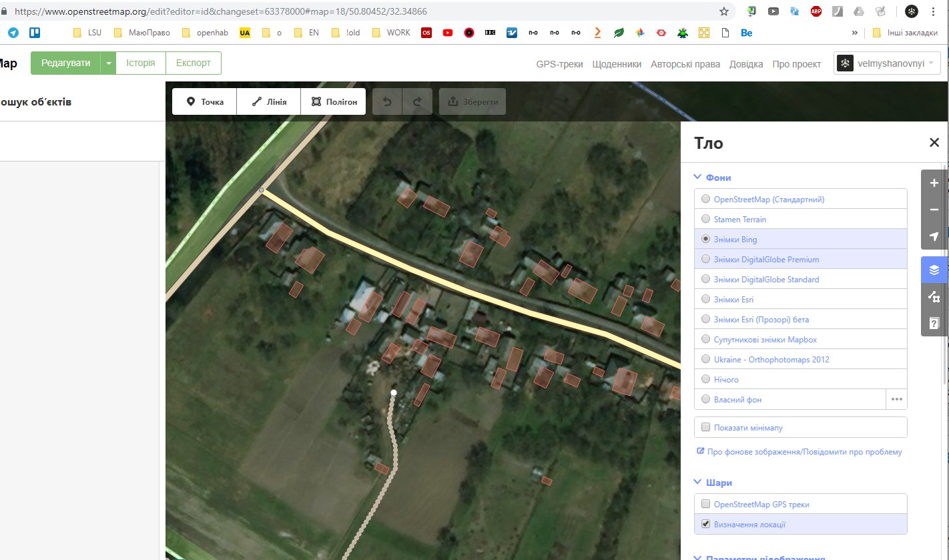Image resolution: width=949 pixels, height=560 pixels.
Task: Open the BBC bookmark icon
Action: coord(490,32)
